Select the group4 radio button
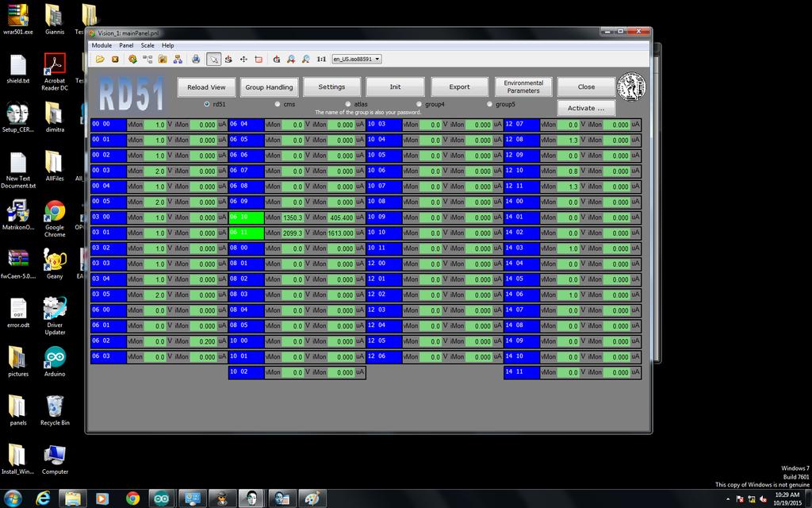812x508 pixels. click(419, 104)
